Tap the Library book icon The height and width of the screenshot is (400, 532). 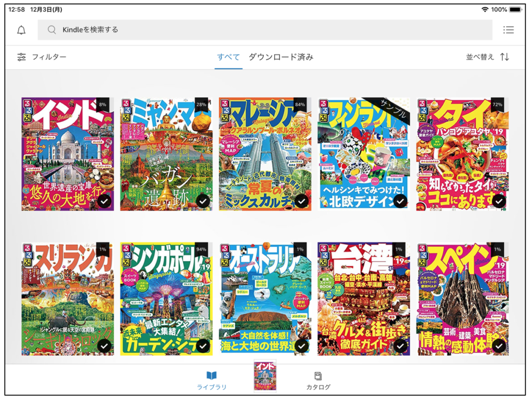pyautogui.click(x=211, y=375)
